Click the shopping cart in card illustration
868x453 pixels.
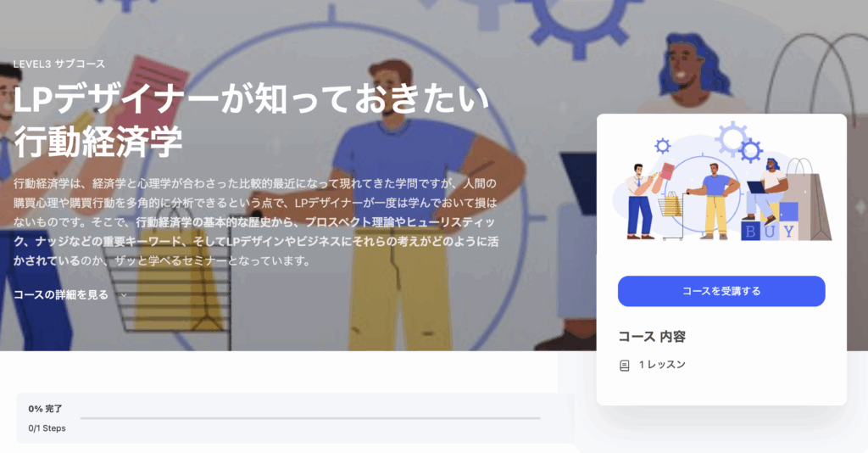coord(672,216)
